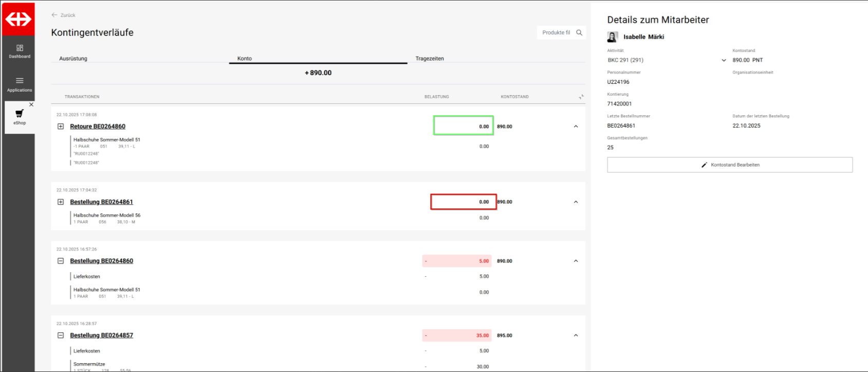Open the Applications menu icon
Image resolution: width=868 pixels, height=372 pixels.
(20, 81)
